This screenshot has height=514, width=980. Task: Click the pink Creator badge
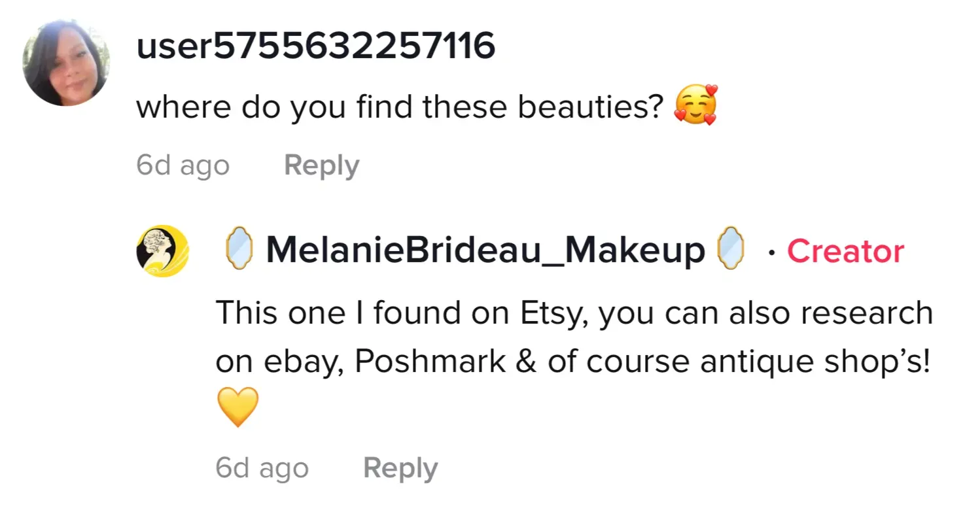845,251
